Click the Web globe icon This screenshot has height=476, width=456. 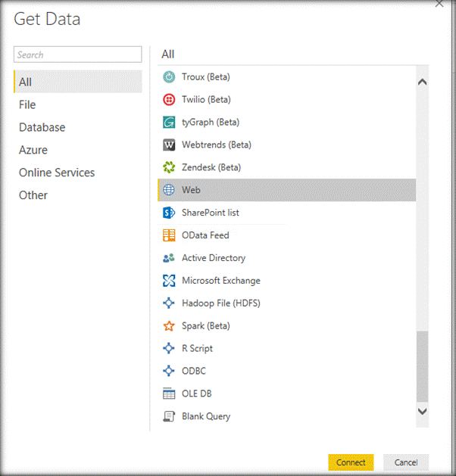(169, 190)
